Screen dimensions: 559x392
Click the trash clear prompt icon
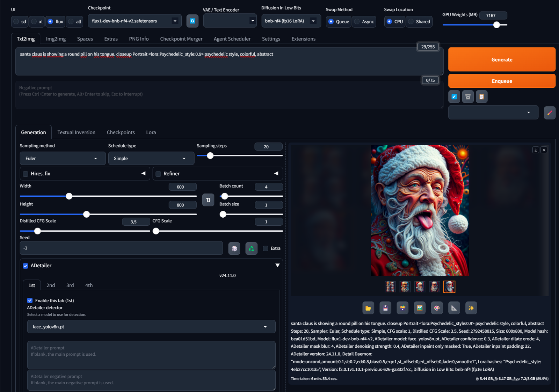click(468, 97)
